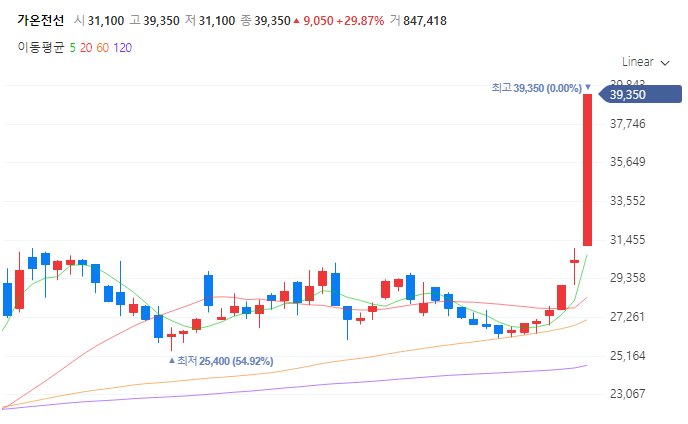Click the 27,261 price axis label
688x424 pixels.
point(627,316)
